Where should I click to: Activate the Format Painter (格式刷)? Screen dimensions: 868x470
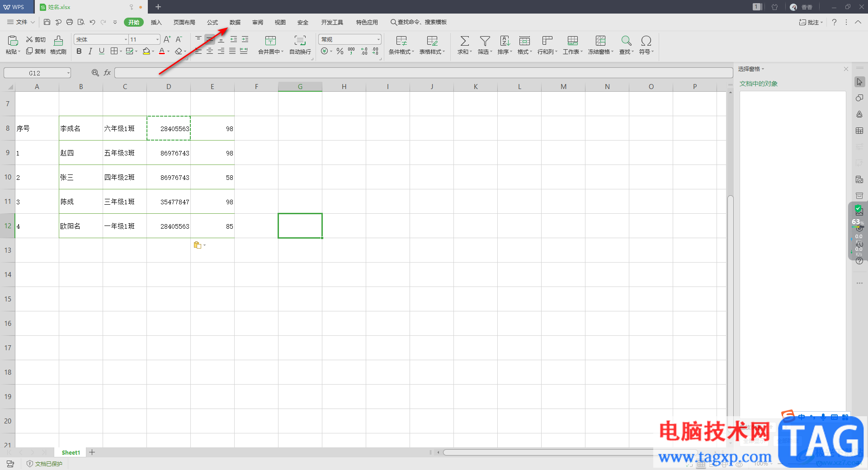click(58, 45)
